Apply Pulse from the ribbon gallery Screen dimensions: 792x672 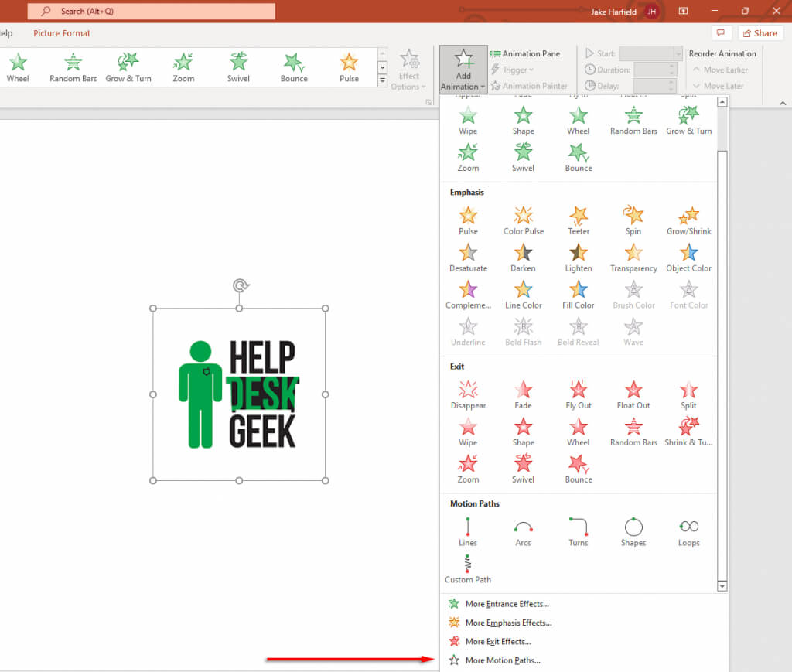349,67
